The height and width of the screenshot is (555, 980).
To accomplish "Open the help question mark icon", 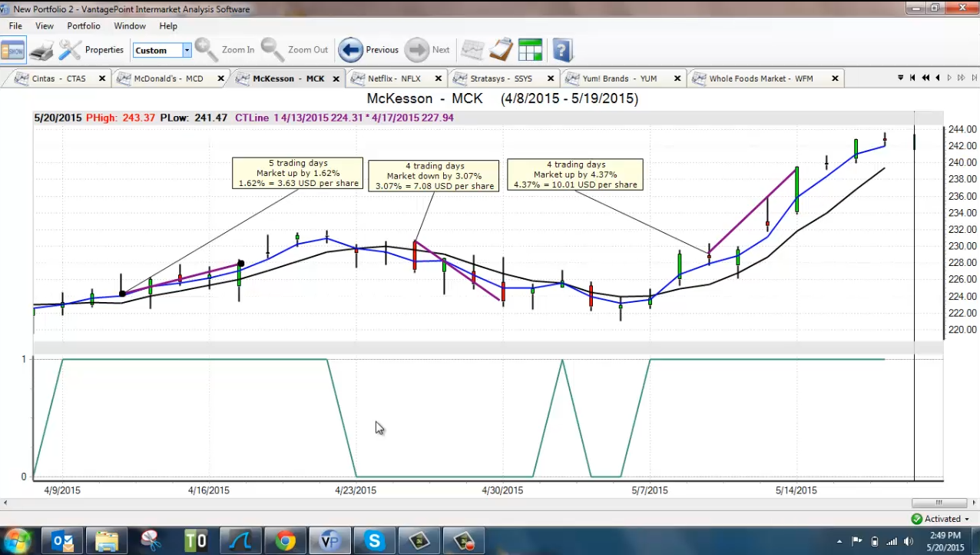I will tap(563, 50).
